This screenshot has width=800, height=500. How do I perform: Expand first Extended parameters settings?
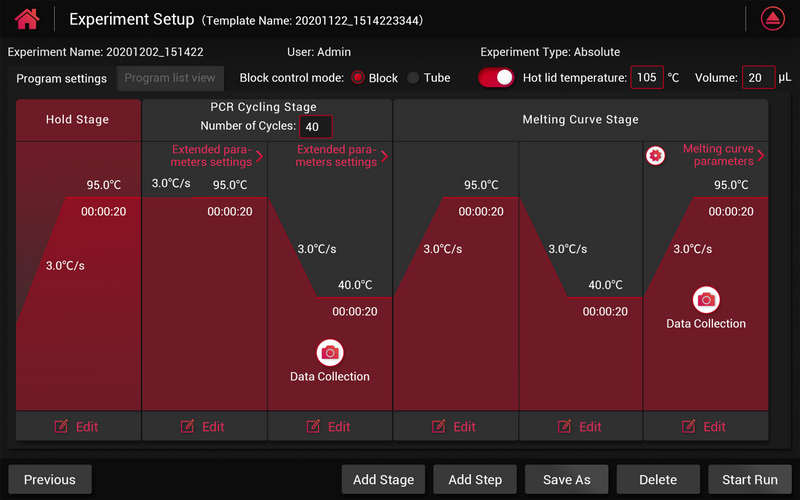[x=217, y=156]
